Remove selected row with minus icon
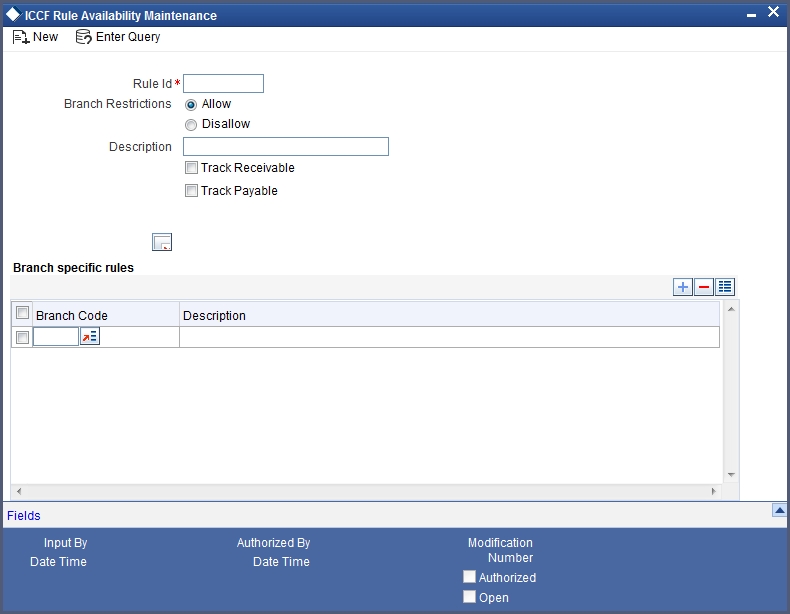The height and width of the screenshot is (614, 790). (x=704, y=287)
